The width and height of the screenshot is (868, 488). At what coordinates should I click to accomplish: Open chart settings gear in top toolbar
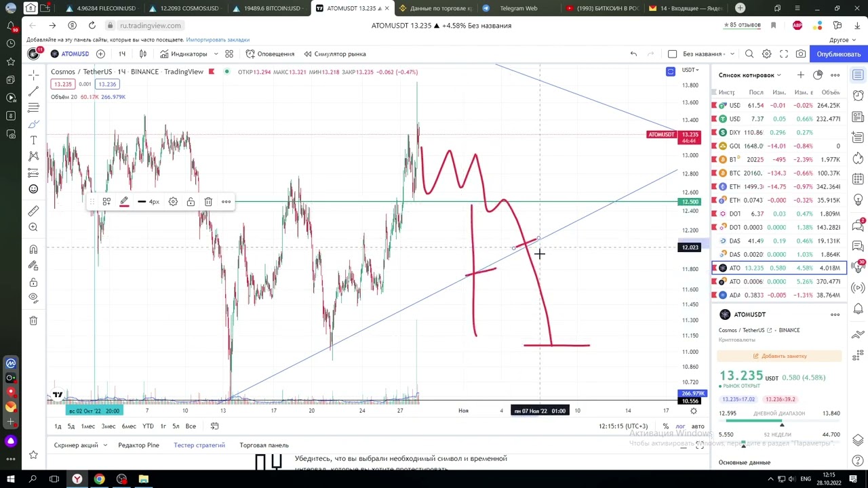(x=766, y=54)
